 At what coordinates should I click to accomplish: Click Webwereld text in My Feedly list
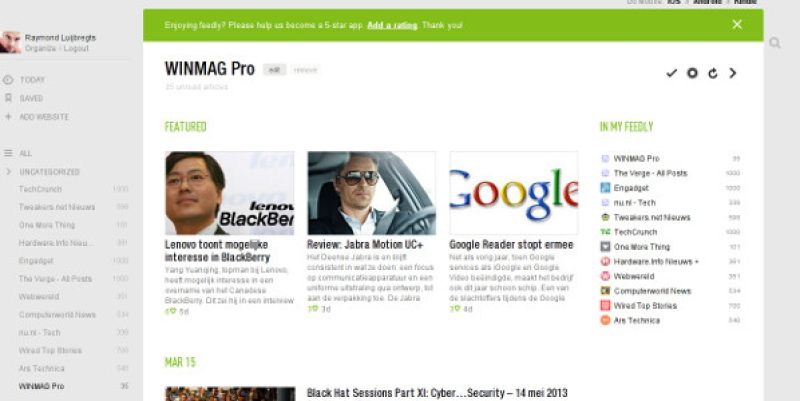pyautogui.click(x=634, y=276)
